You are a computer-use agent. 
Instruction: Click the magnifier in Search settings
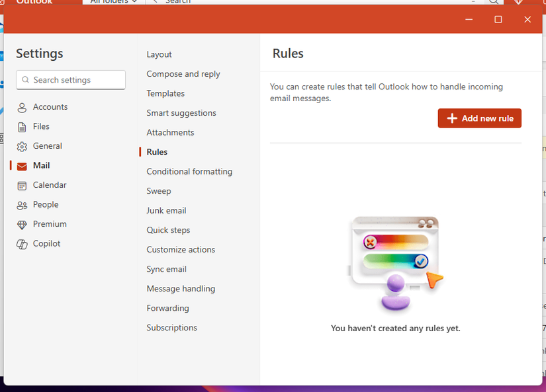[x=25, y=79]
